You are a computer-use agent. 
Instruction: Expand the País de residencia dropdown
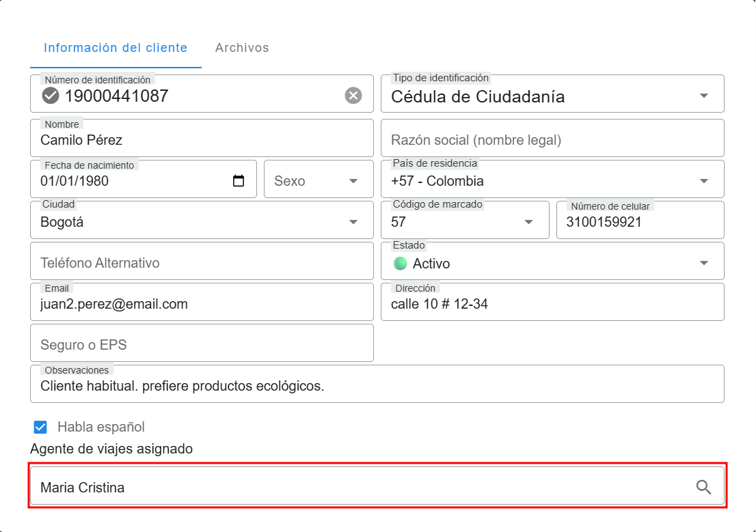coord(704,181)
